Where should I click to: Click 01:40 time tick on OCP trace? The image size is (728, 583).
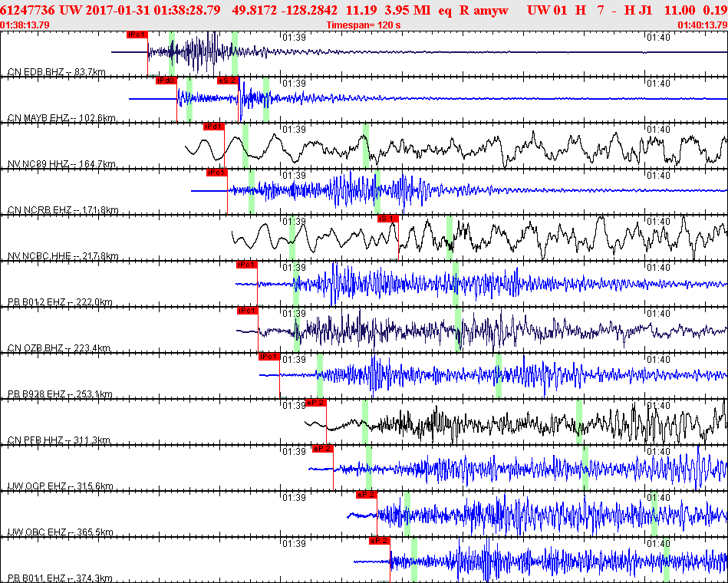coord(658,451)
